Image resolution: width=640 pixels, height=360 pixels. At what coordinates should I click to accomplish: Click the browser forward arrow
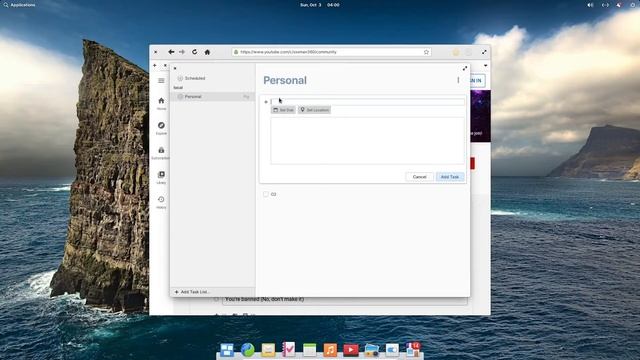(182, 52)
